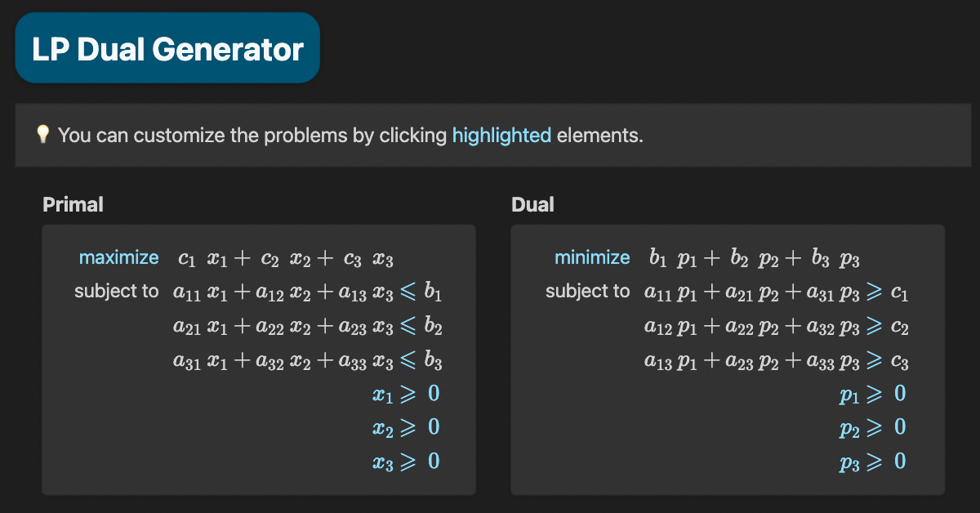
Task: Select the Dual panel heading
Action: pos(532,204)
